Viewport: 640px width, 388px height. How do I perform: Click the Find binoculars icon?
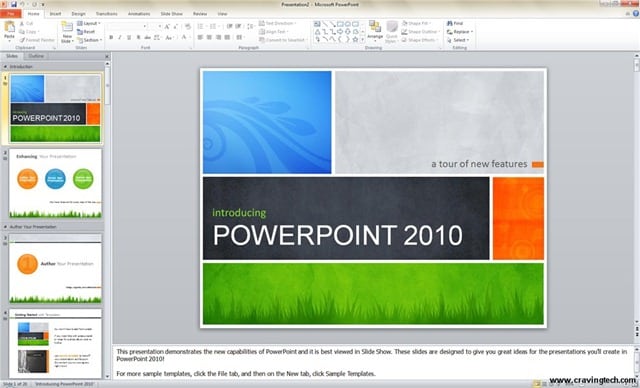449,23
